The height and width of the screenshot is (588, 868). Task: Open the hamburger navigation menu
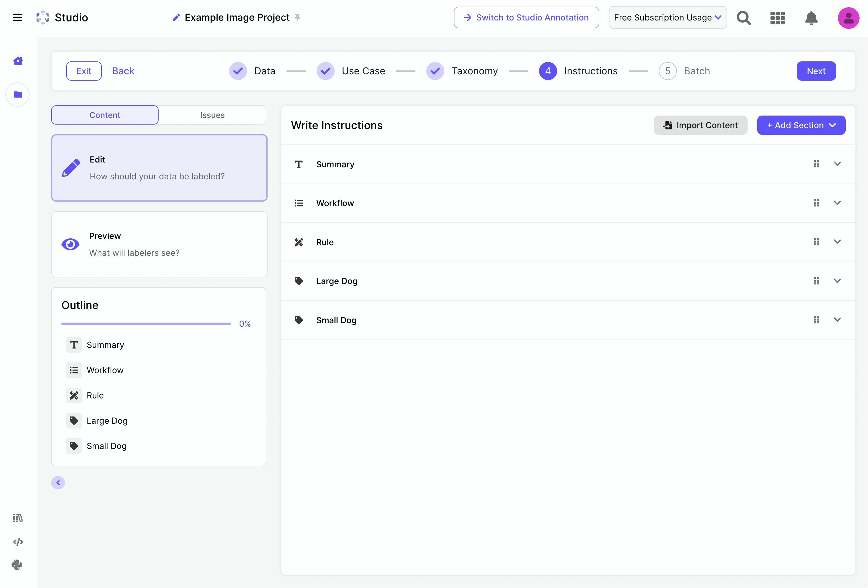pos(17,17)
